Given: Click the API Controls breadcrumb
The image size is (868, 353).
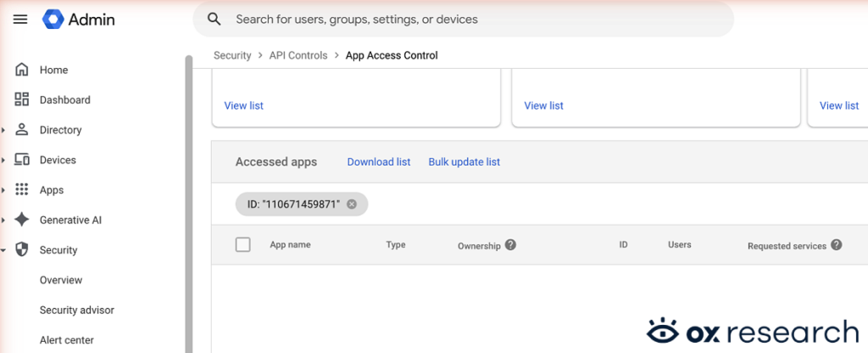Looking at the screenshot, I should click(298, 56).
